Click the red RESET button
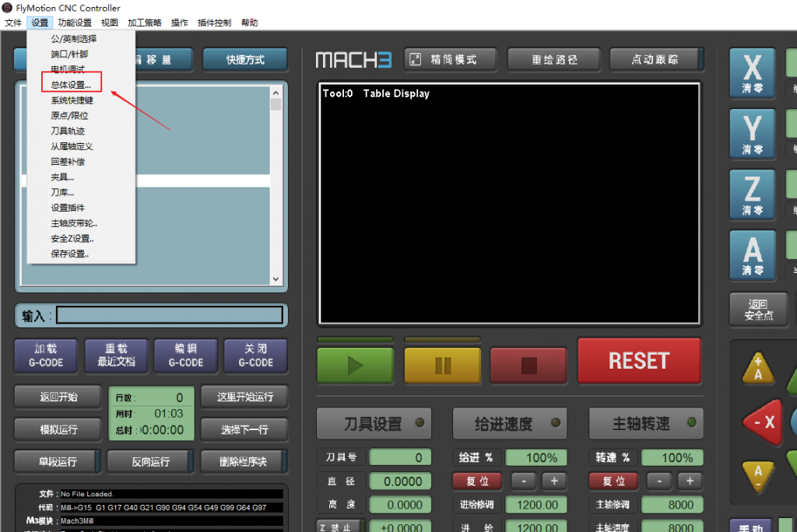This screenshot has width=797, height=532. (x=640, y=361)
